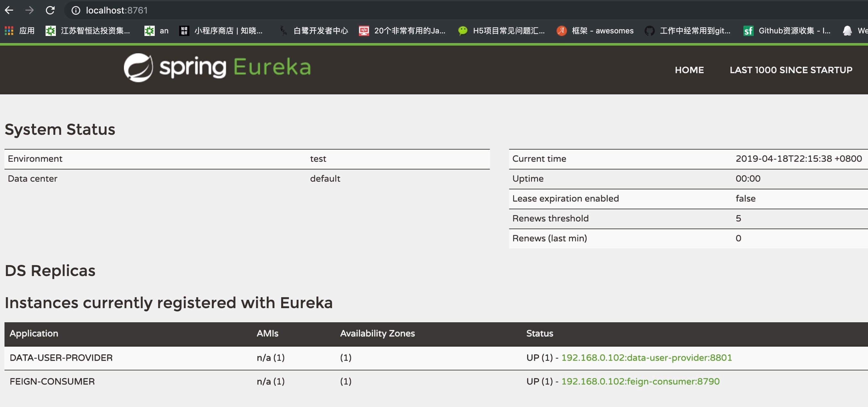Select the Uptime value 00:00
The image size is (868, 407).
[x=748, y=178]
